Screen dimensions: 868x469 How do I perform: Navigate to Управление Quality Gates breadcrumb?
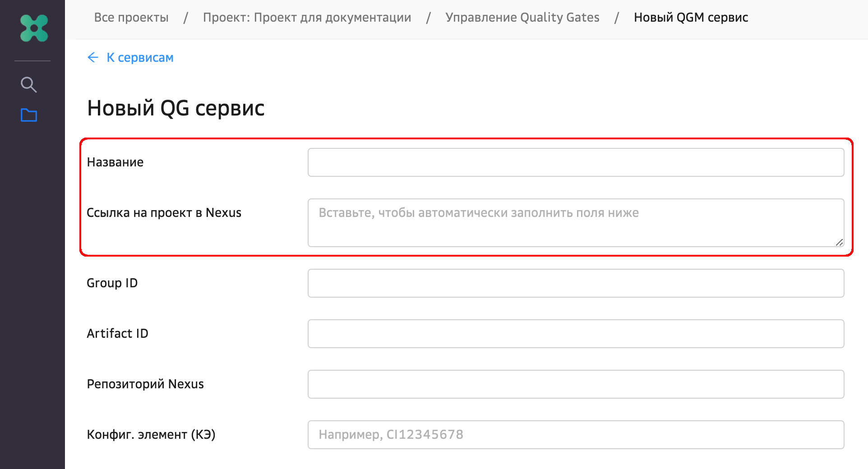(x=522, y=18)
